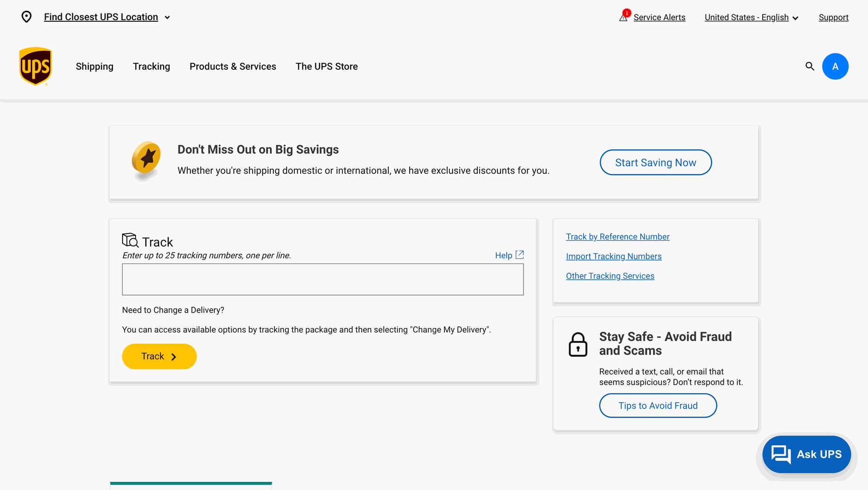This screenshot has width=868, height=490.
Task: Open United States - English language selector
Action: pos(751,18)
